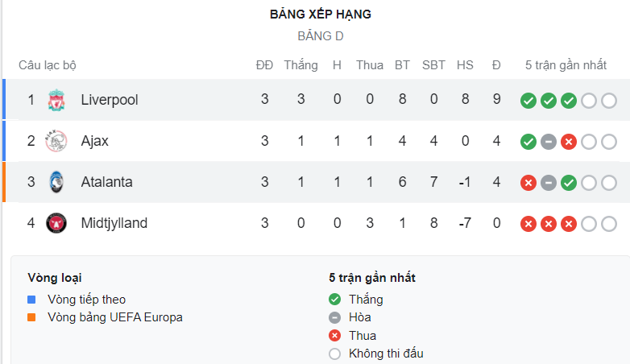Open the Liverpool team name link
Viewport: 630px width, 364px height.
(110, 100)
